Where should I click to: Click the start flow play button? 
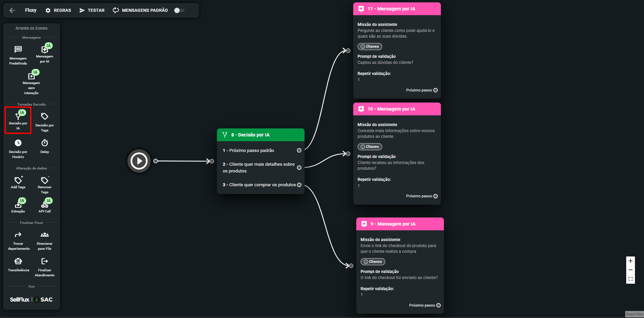pyautogui.click(x=139, y=161)
